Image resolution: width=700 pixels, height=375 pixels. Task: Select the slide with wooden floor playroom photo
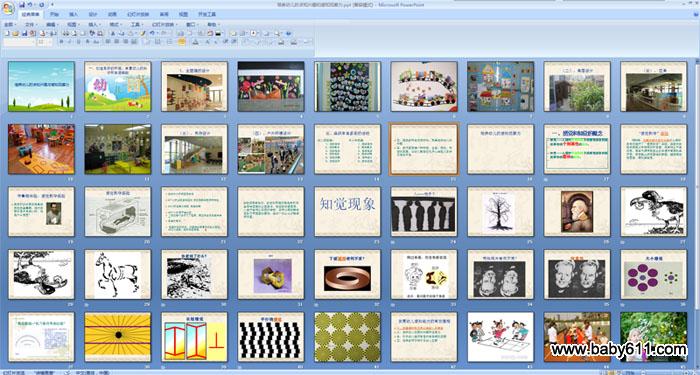click(41, 149)
